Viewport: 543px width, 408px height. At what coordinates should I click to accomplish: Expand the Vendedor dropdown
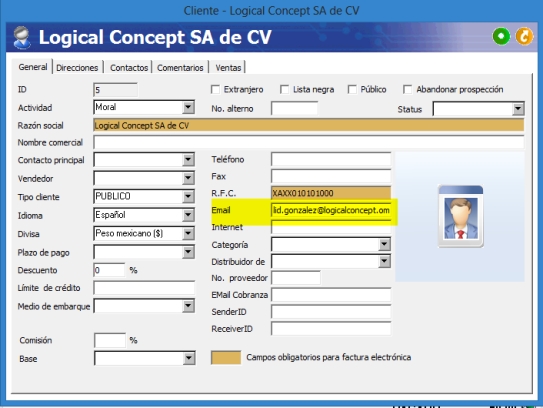188,178
